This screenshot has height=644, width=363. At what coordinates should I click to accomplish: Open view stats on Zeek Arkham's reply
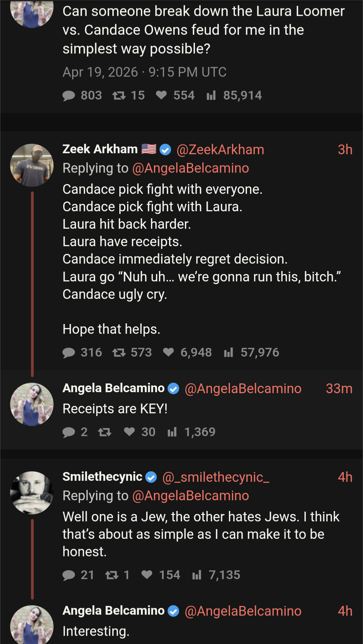pyautogui.click(x=229, y=353)
